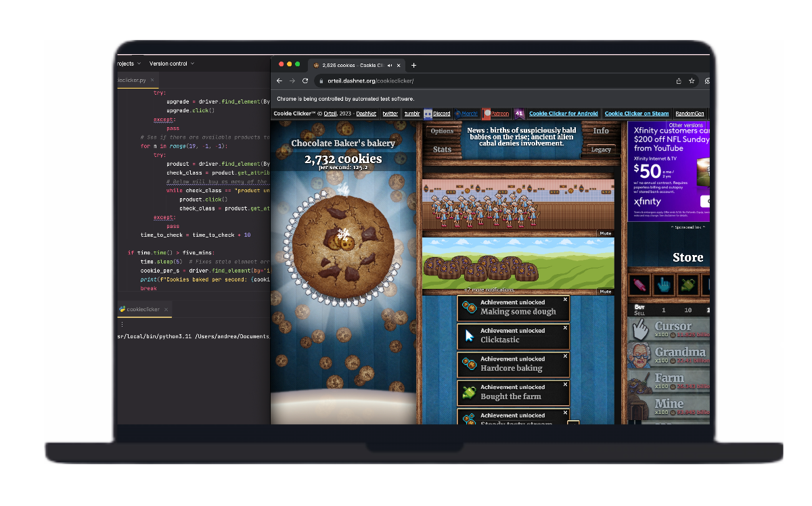Toggle the Buy/Sell mode in the Store

tap(639, 309)
